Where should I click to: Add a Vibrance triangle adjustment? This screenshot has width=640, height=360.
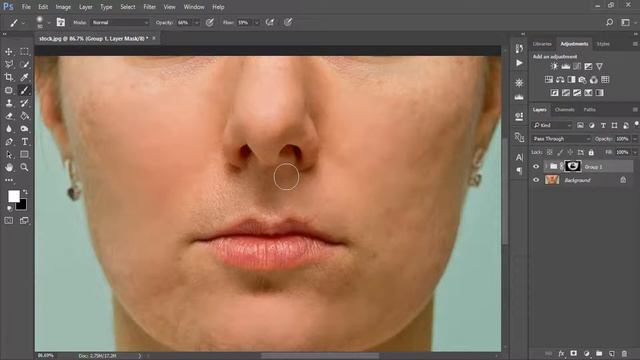click(x=599, y=66)
